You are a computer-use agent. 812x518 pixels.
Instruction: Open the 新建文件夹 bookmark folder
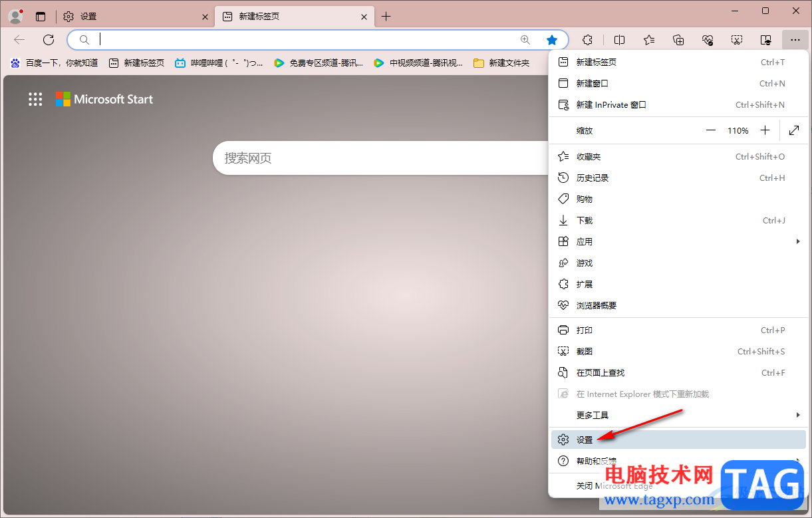coord(501,63)
